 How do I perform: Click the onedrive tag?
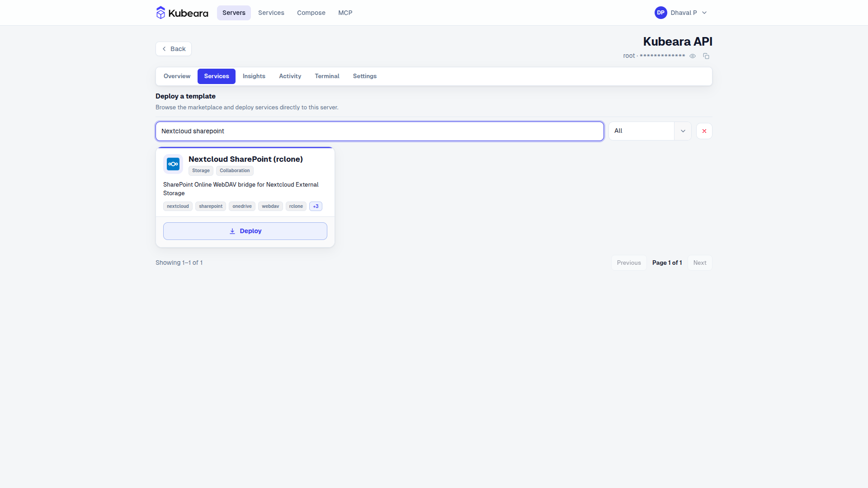pyautogui.click(x=242, y=206)
